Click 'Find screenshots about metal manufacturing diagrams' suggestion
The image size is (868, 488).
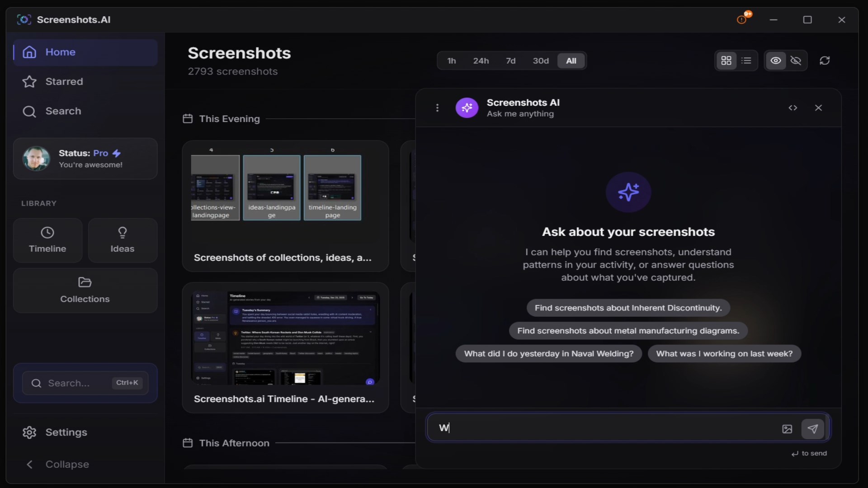(x=628, y=331)
